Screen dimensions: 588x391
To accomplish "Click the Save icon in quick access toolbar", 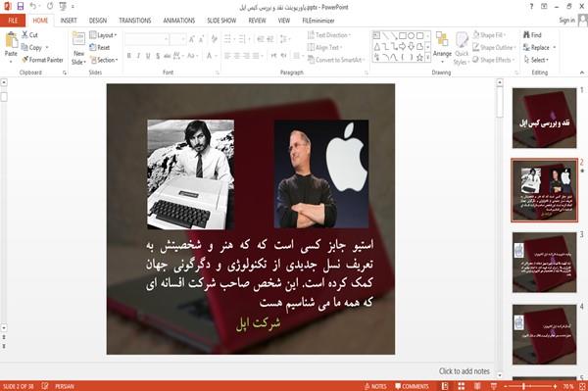I will [x=21, y=7].
